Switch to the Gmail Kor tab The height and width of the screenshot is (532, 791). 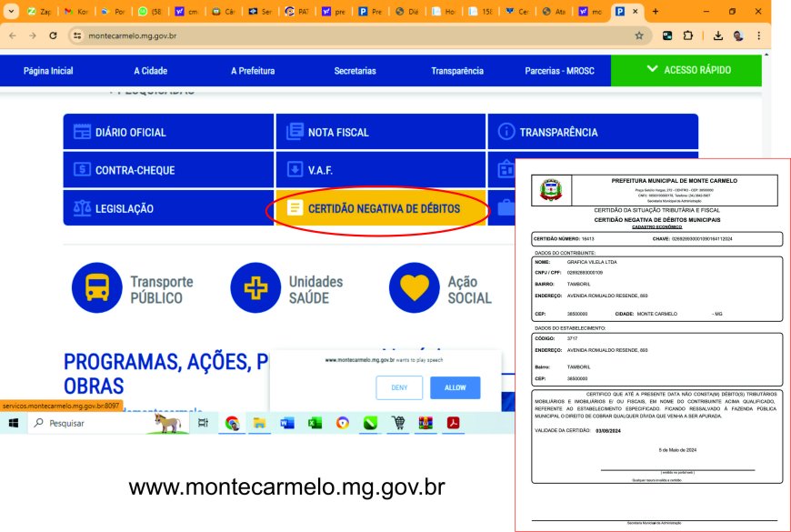coord(76,11)
